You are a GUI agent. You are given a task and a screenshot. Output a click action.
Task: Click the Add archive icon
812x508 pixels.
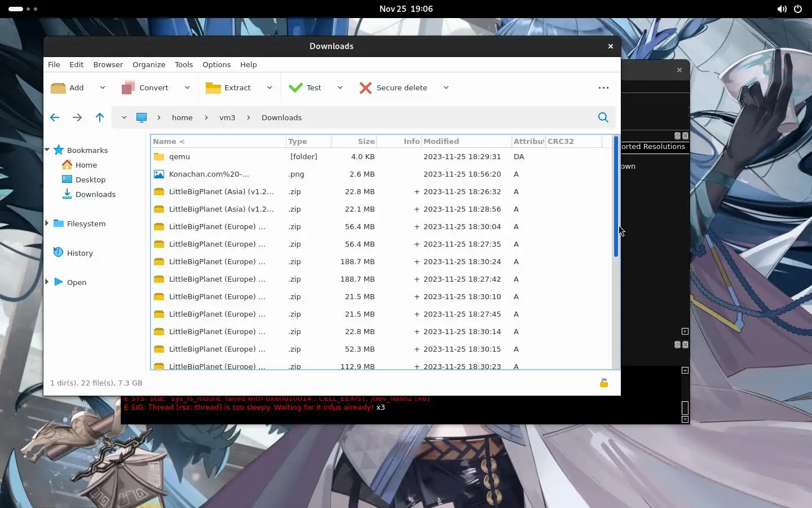tap(58, 88)
